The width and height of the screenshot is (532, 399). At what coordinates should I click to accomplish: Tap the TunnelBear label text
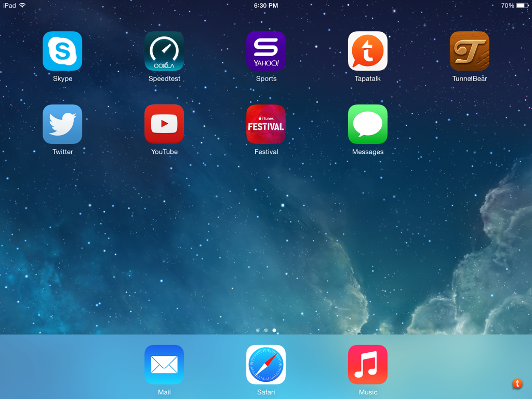click(x=470, y=79)
